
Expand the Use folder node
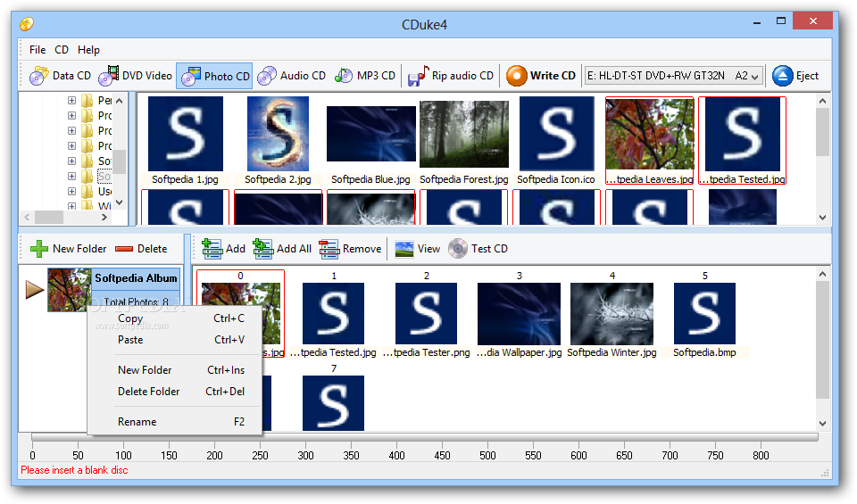71,192
